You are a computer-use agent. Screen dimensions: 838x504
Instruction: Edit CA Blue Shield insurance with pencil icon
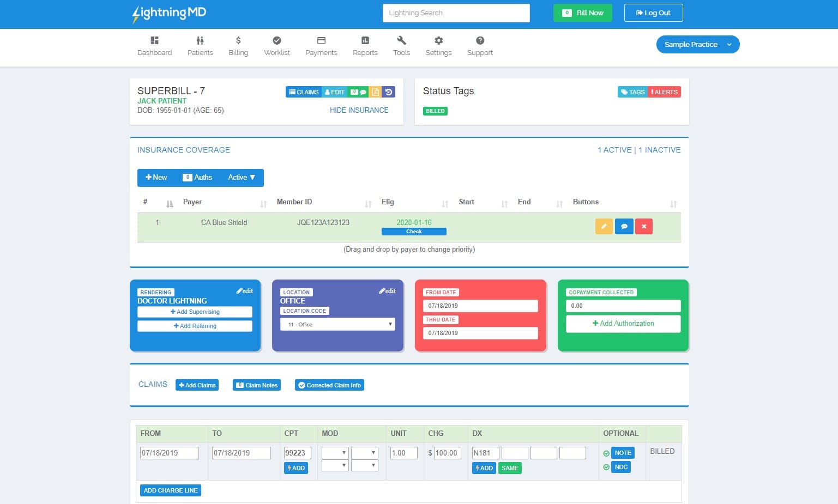604,226
